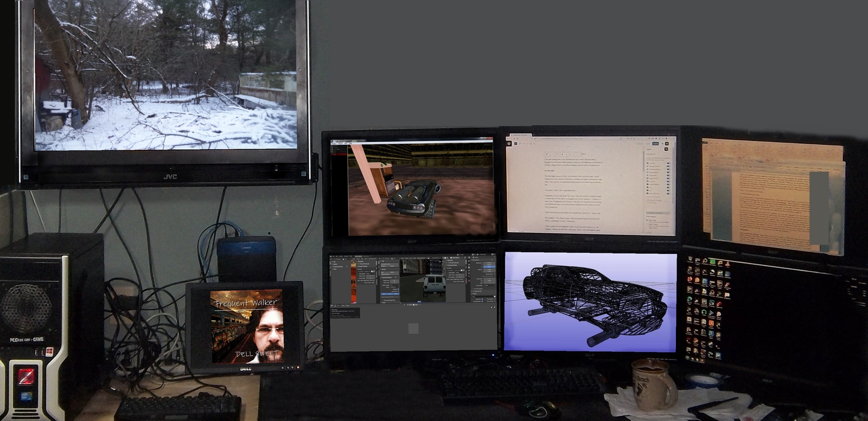Click the WordPress logo in the editor window

pyautogui.click(x=509, y=144)
